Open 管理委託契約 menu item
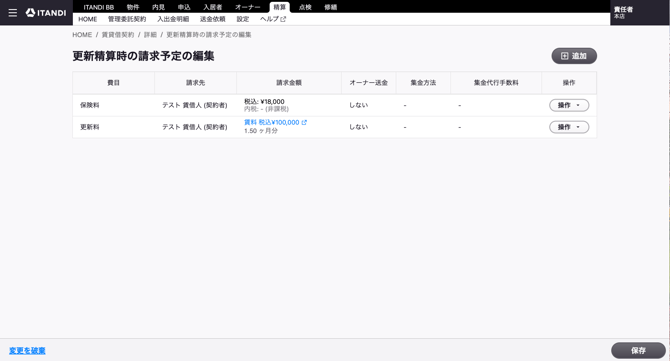The image size is (670, 361). coord(127,19)
